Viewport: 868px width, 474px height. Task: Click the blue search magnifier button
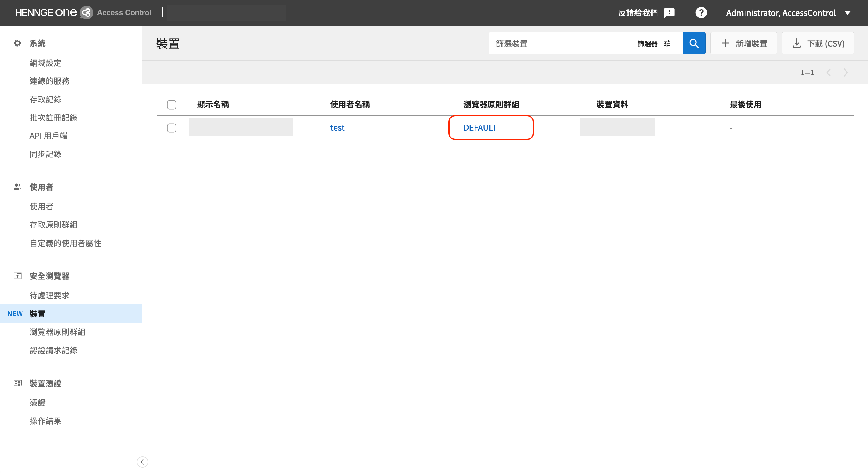tap(694, 43)
